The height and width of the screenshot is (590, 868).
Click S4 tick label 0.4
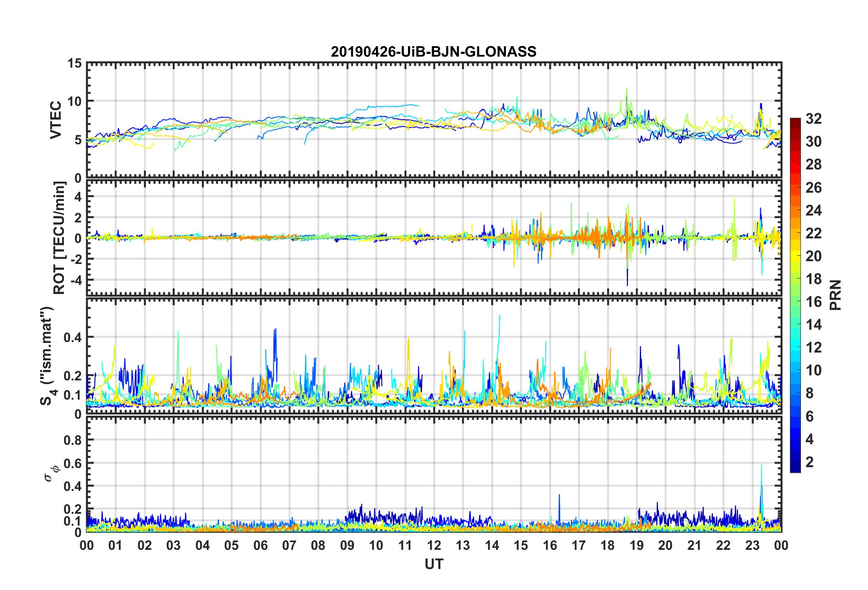point(73,337)
